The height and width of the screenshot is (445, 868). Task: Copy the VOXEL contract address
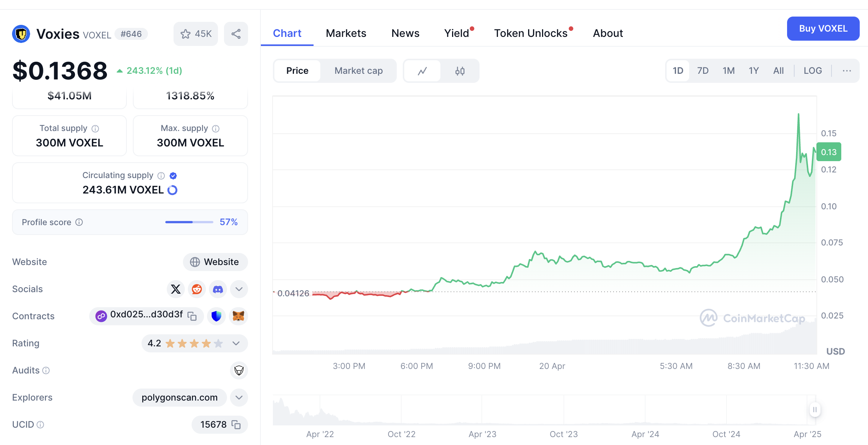[x=192, y=316]
